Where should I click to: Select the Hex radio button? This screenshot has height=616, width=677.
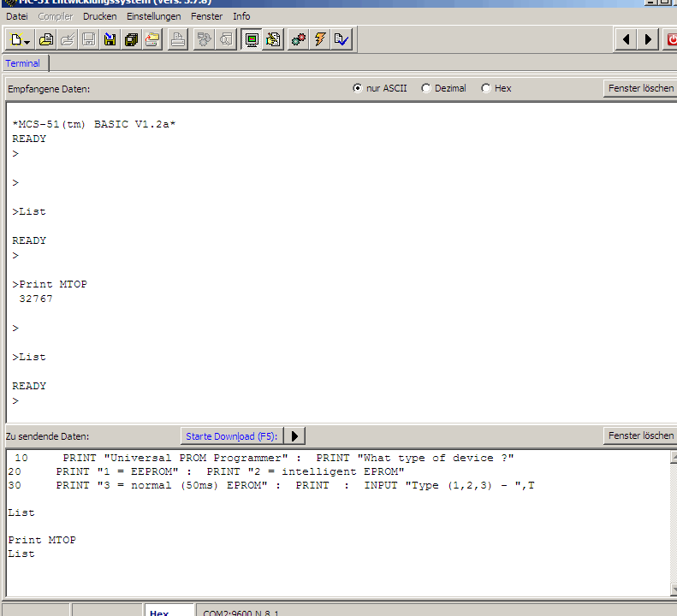click(x=486, y=88)
